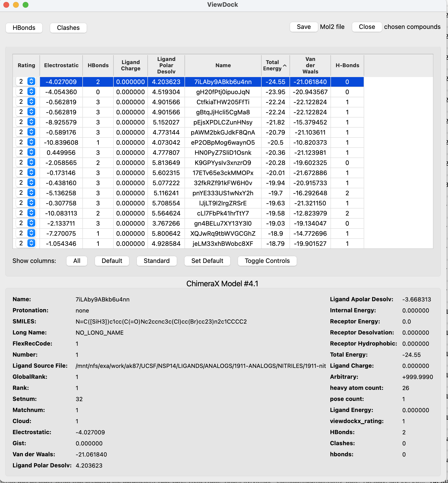Select the K9GPYysIv3xnzrO9 compound row
Screen dimensions: 448x483
click(x=223, y=163)
